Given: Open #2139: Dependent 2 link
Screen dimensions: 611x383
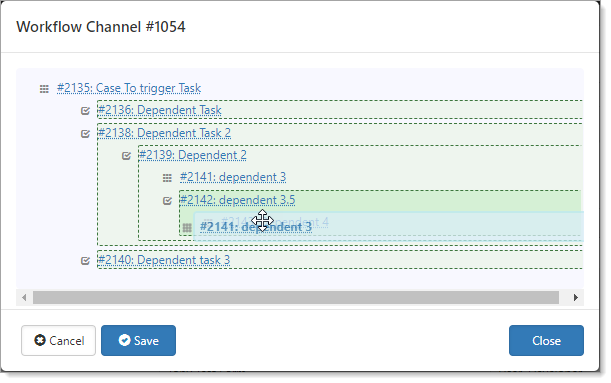Looking at the screenshot, I should tap(193, 155).
